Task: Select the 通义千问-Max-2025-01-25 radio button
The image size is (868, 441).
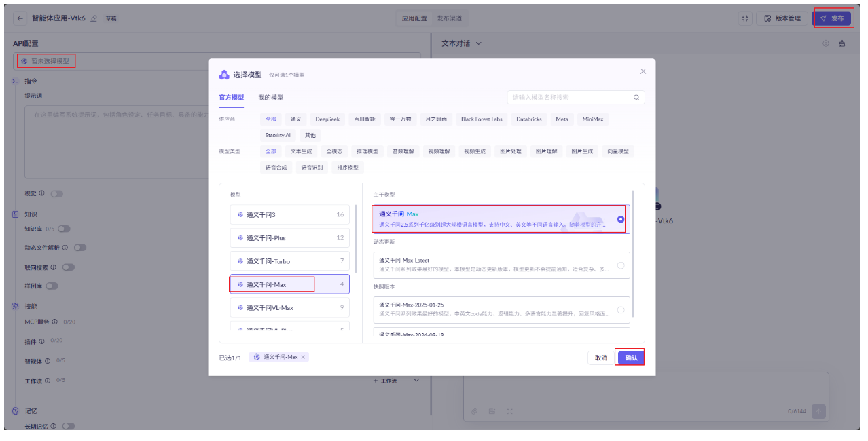Action: [x=621, y=310]
